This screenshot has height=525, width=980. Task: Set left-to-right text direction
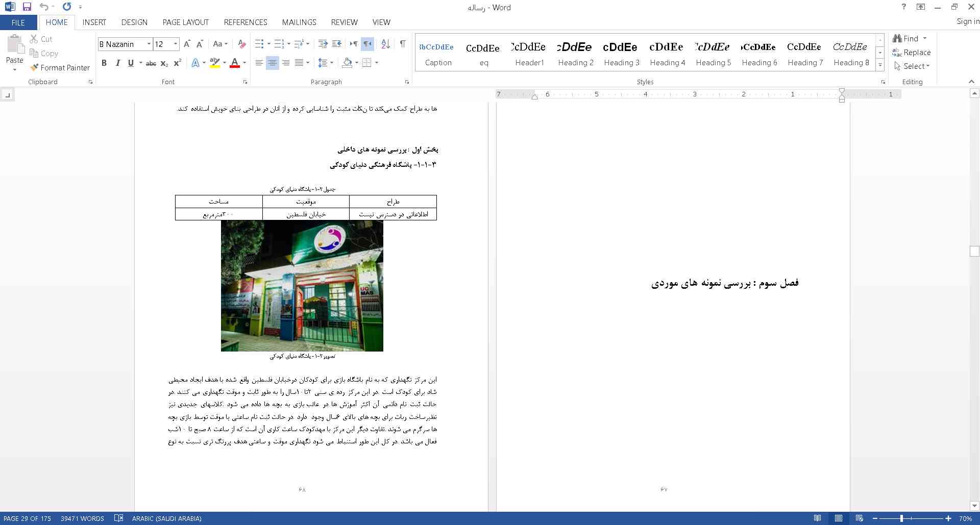tap(353, 44)
